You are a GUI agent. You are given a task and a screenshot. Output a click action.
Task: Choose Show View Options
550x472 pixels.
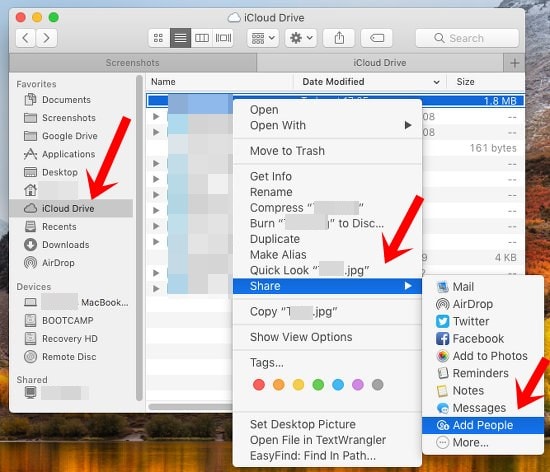(x=327, y=337)
